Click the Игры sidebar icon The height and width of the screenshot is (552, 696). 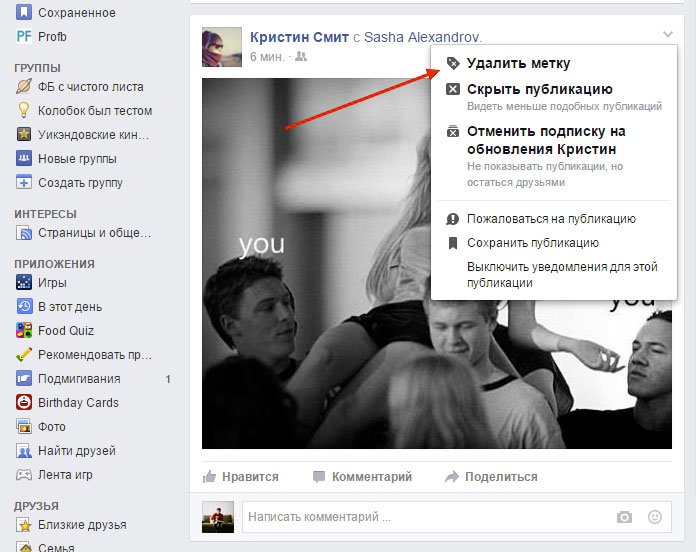(x=24, y=283)
